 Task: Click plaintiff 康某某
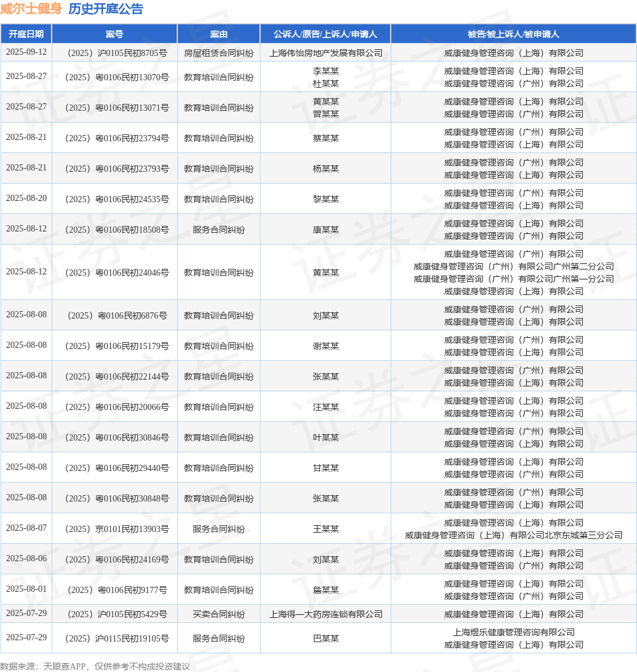(x=325, y=230)
